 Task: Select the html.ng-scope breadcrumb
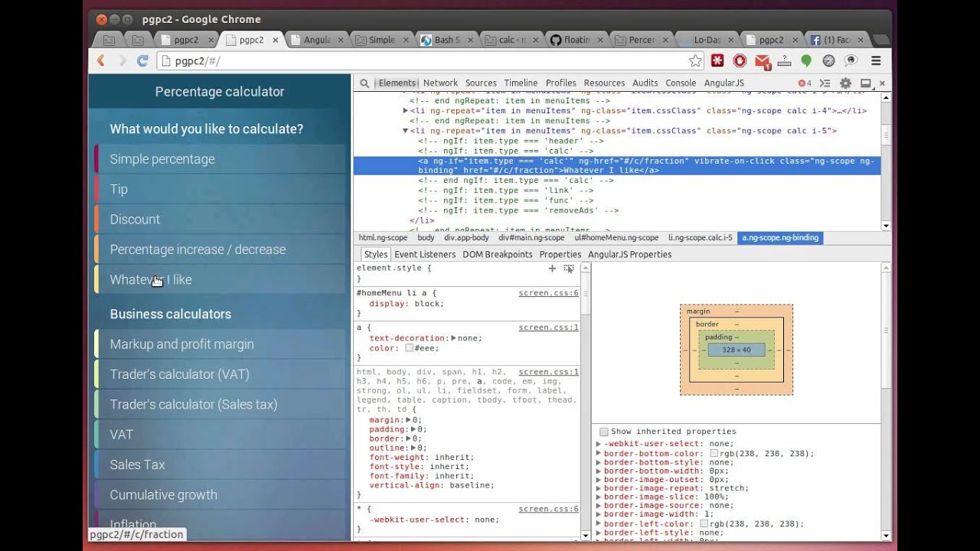coord(383,238)
